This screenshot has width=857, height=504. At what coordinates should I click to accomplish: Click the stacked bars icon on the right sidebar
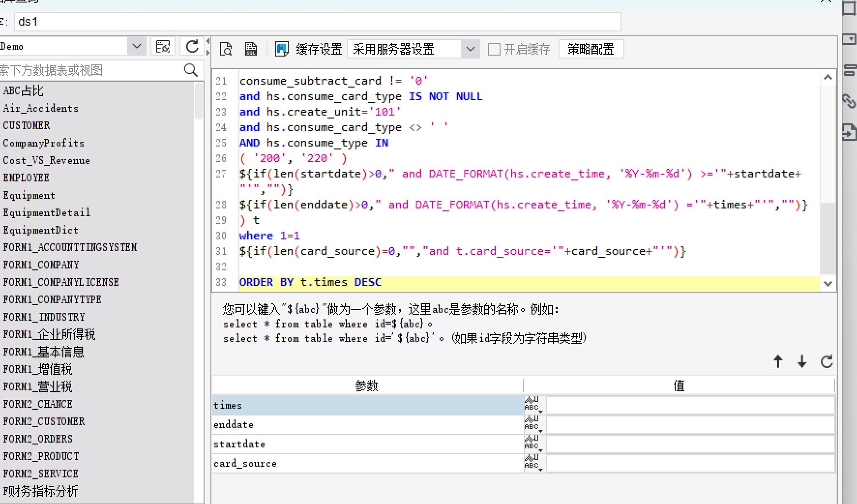(x=850, y=70)
